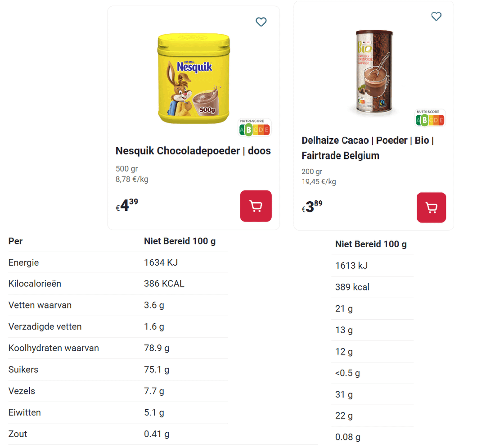Select the Energie row label
The width and height of the screenshot is (486, 448).
(24, 262)
